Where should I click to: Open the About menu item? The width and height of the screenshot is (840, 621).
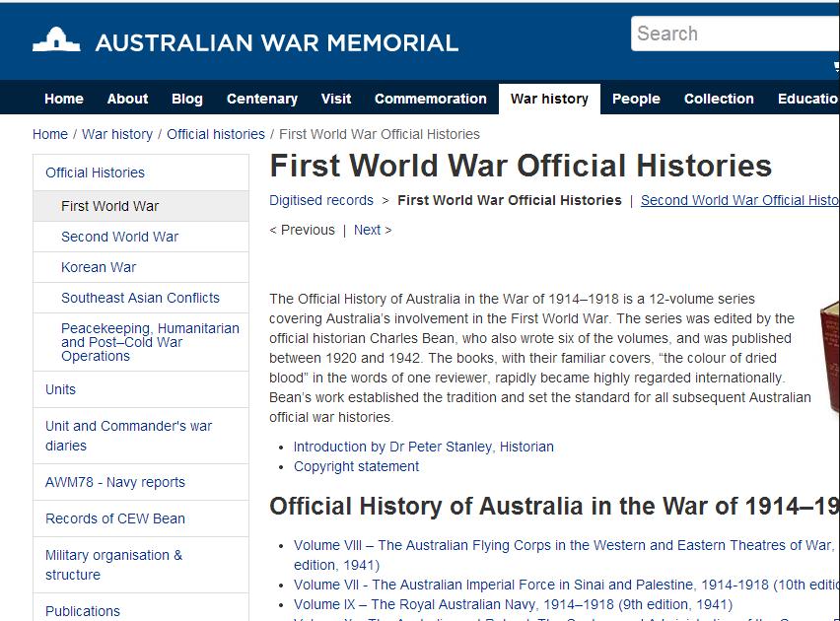(127, 99)
